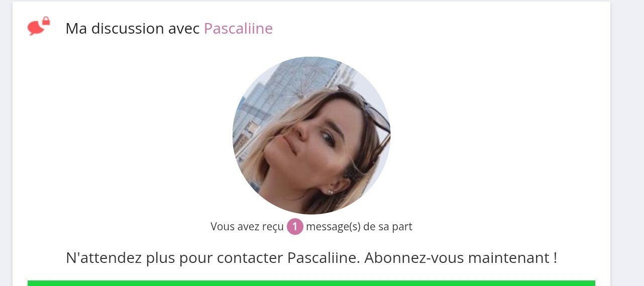
Task: Click the word 'discussion' in the title
Action: [122, 29]
